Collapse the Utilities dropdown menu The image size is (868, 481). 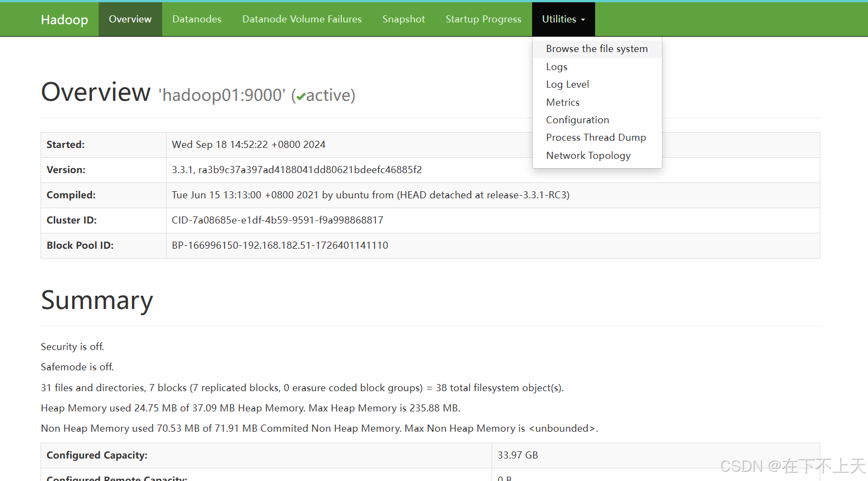[x=559, y=19]
